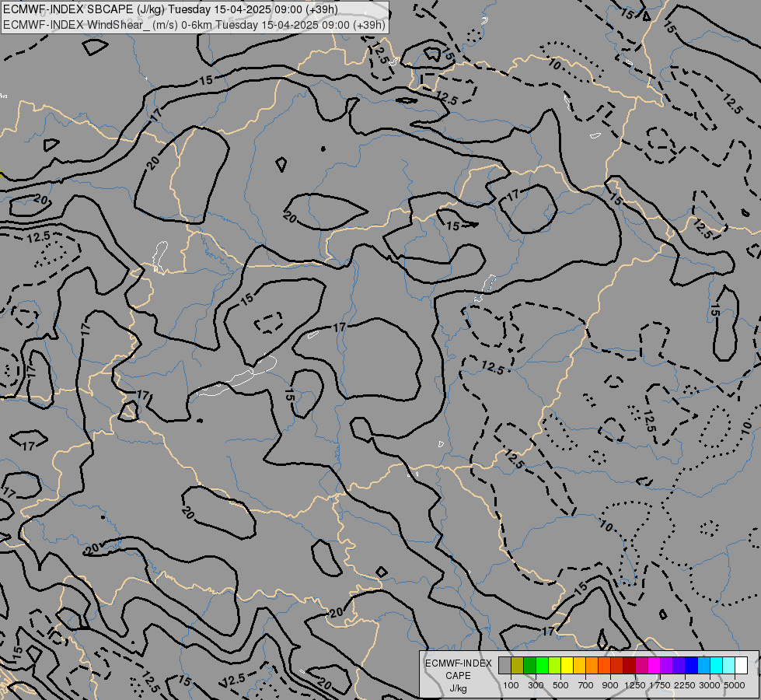Select the pure yellow legend swatch
761x700 pixels.
coord(567,665)
